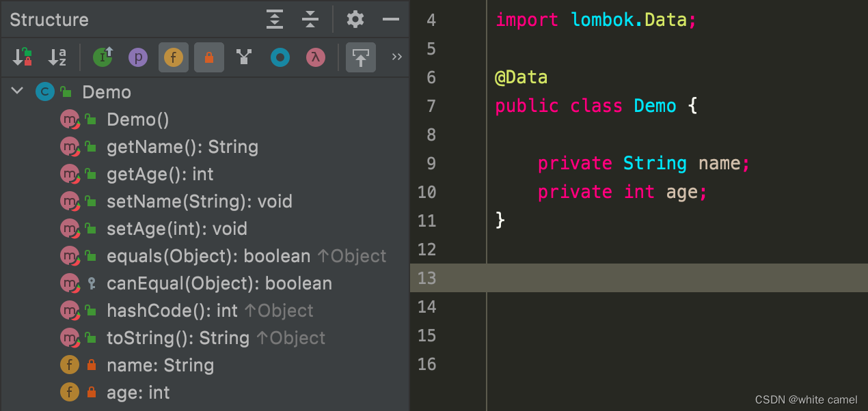868x411 pixels.
Task: Toggle the Show Properties filter
Action: coord(138,57)
